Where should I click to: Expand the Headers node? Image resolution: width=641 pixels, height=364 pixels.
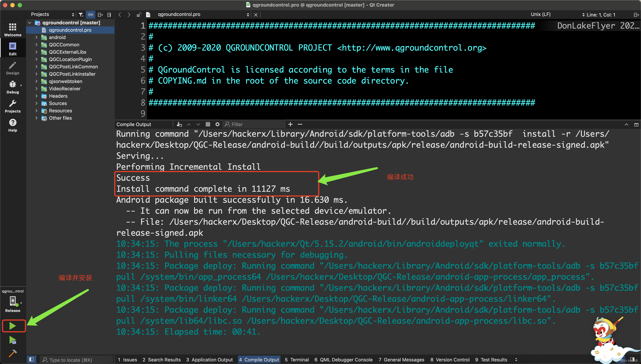tap(36, 96)
